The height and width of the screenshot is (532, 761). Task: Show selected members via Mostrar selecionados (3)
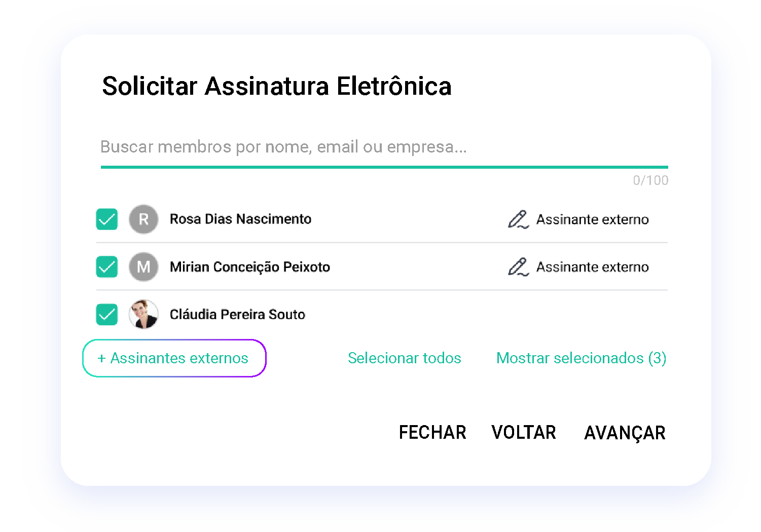tap(581, 358)
